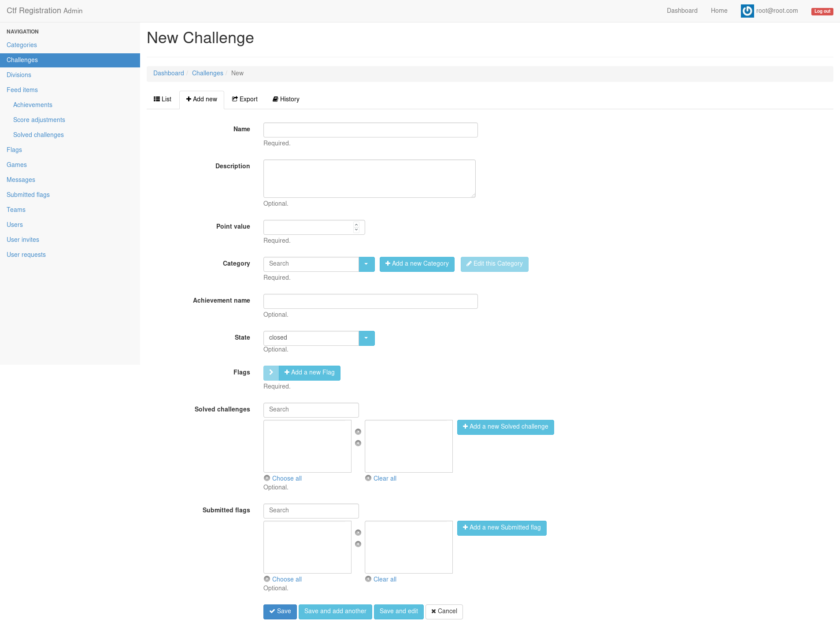Click Add a new Submitted flag
The image size is (840, 626).
pyautogui.click(x=502, y=528)
